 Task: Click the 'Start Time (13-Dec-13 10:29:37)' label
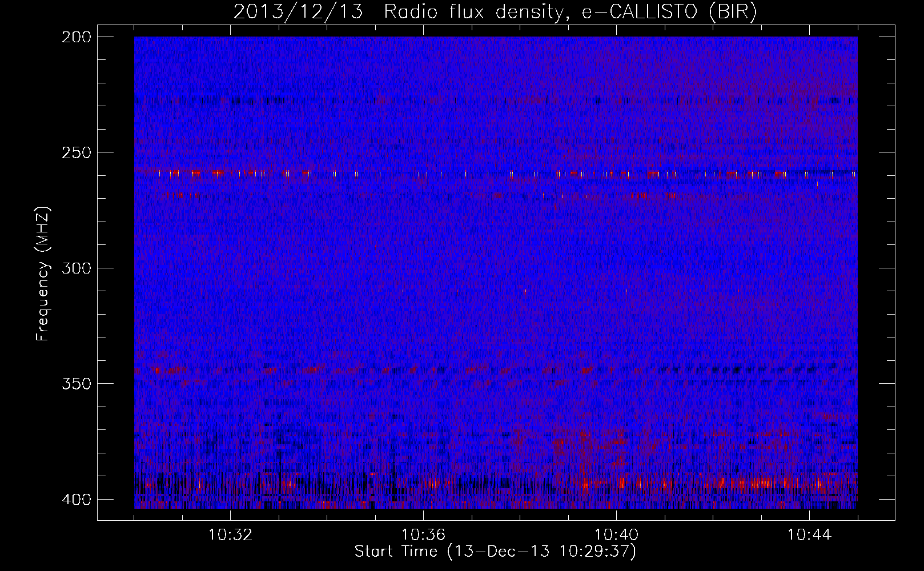[495, 552]
